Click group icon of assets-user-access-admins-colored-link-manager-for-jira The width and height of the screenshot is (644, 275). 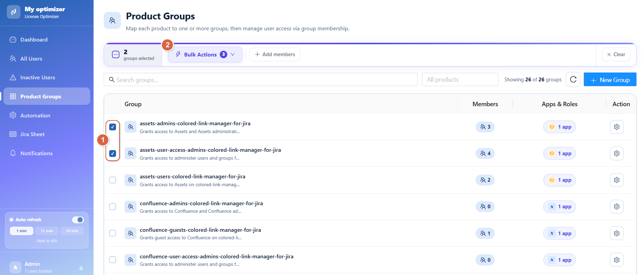point(130,153)
